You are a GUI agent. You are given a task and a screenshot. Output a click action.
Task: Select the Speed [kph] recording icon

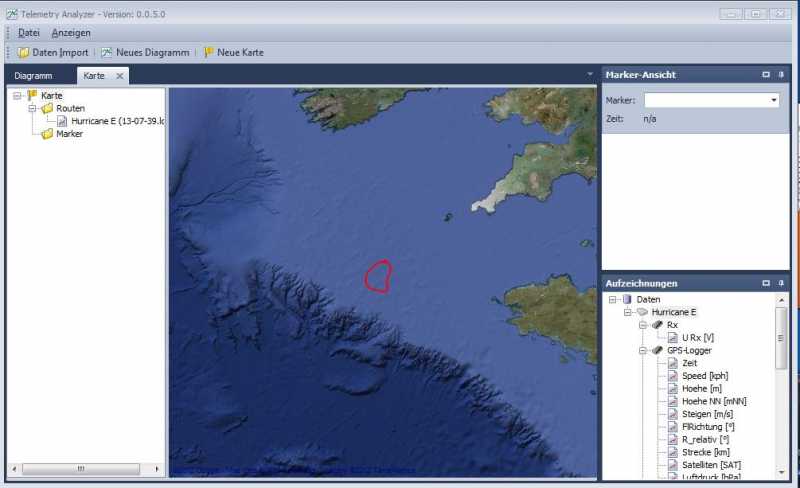pyautogui.click(x=673, y=376)
